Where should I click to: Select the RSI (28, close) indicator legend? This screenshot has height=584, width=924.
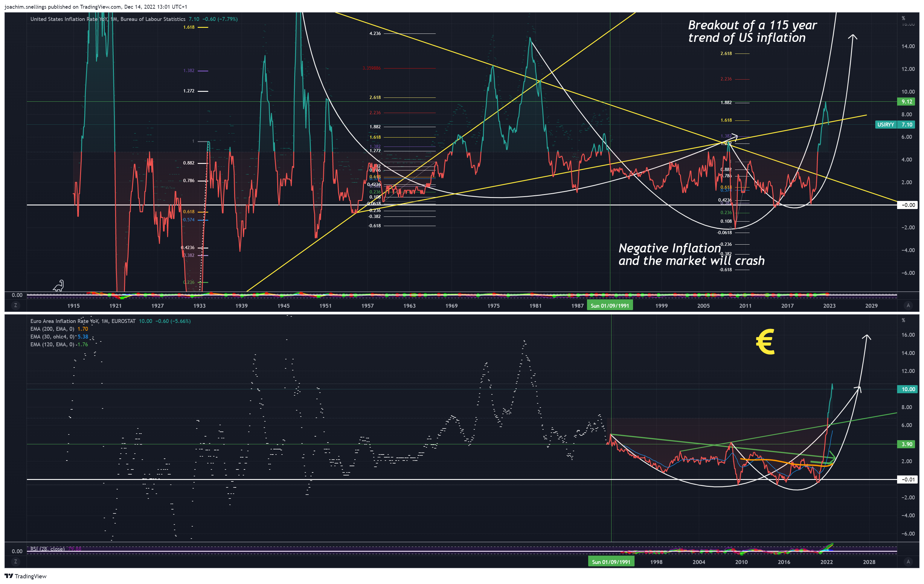[47, 549]
